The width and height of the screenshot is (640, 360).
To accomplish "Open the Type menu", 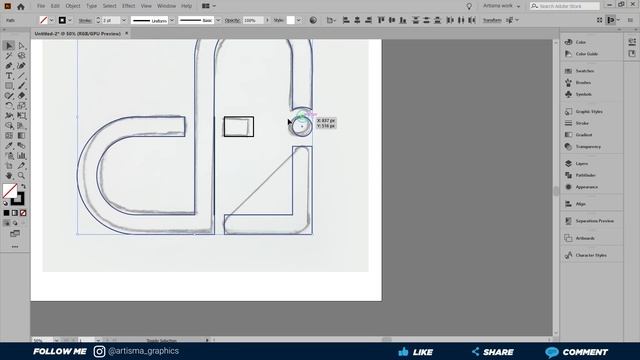I will click(91, 6).
